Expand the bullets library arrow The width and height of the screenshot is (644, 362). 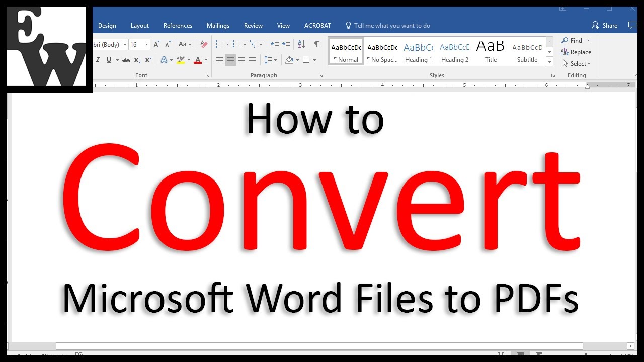click(227, 44)
